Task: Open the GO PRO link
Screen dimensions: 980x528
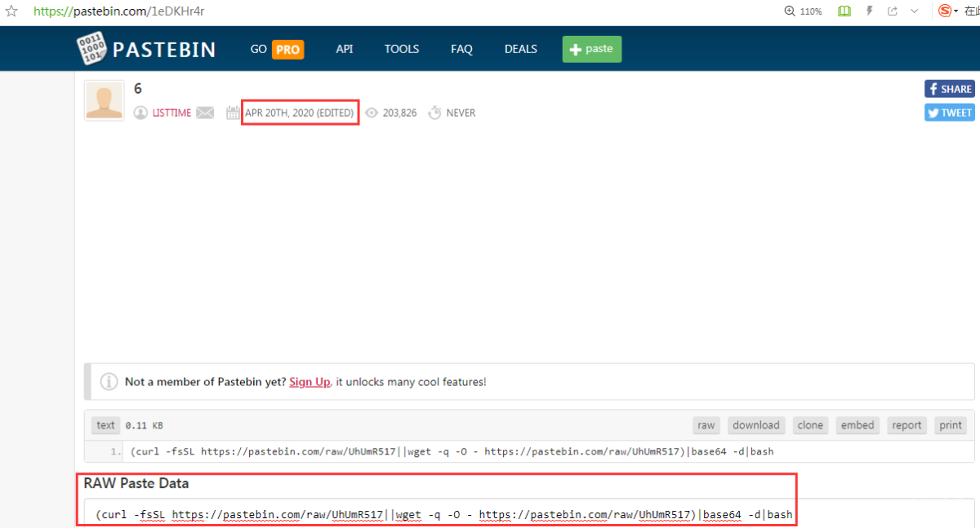Action: click(276, 49)
